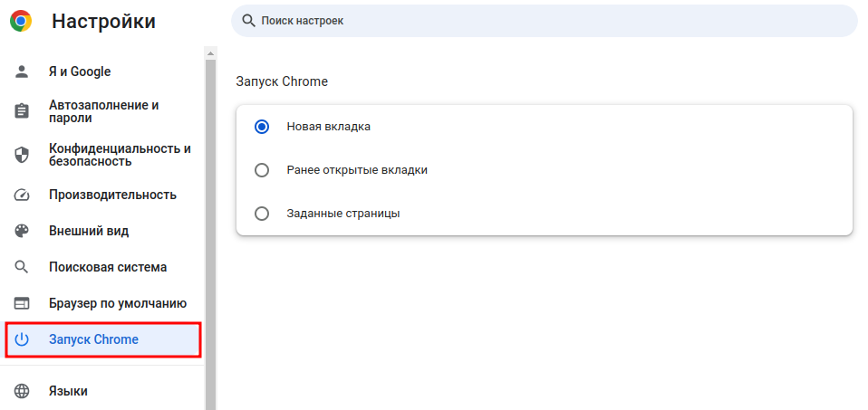
Task: Click the Chrome logo icon
Action: coord(21,21)
